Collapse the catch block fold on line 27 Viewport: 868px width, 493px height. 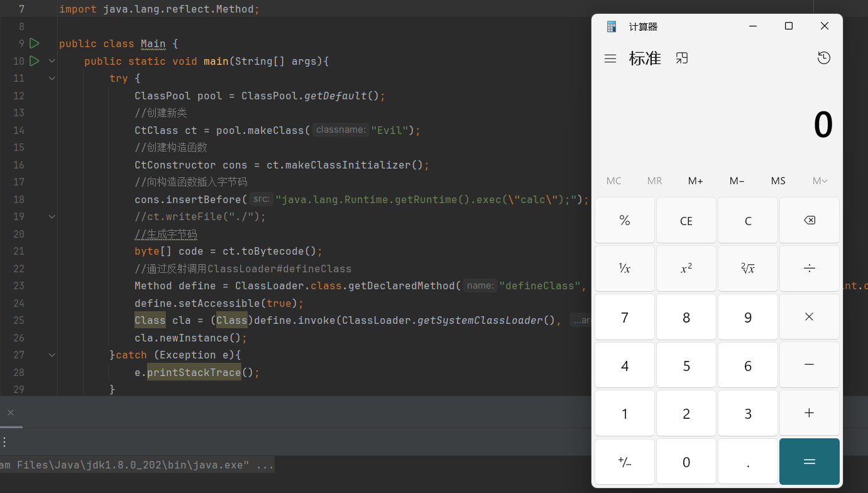click(x=52, y=355)
